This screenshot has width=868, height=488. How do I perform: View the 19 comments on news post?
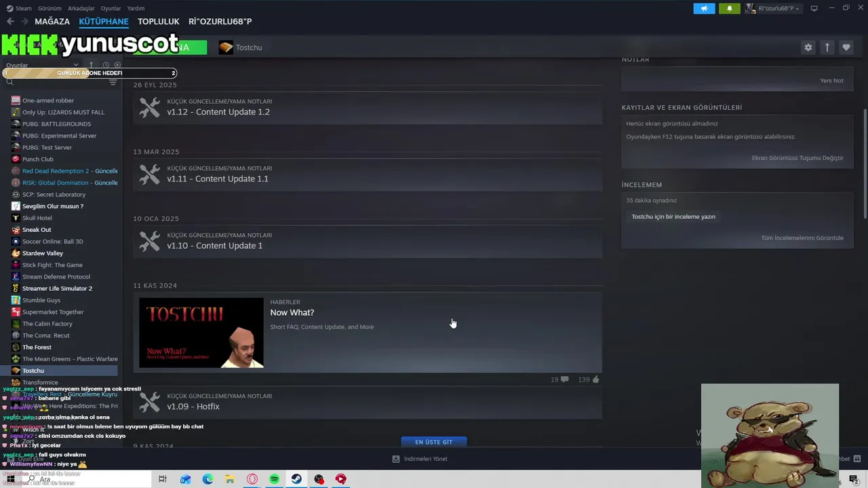pyautogui.click(x=559, y=380)
